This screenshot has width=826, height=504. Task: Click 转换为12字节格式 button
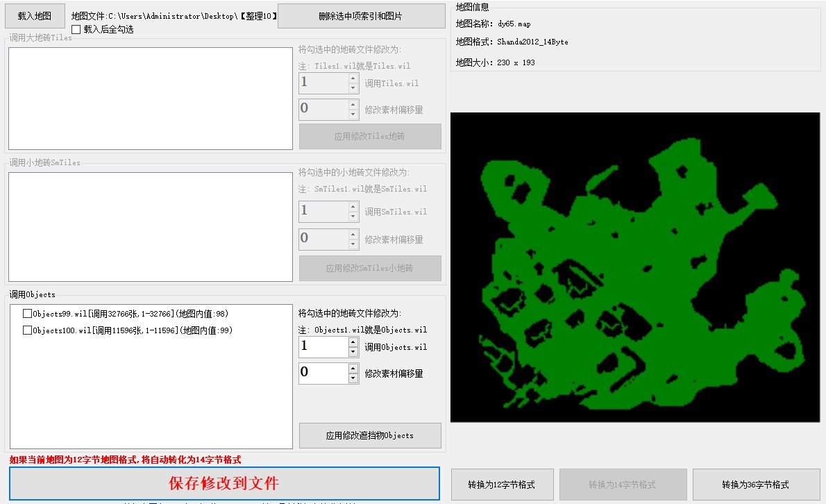point(502,485)
